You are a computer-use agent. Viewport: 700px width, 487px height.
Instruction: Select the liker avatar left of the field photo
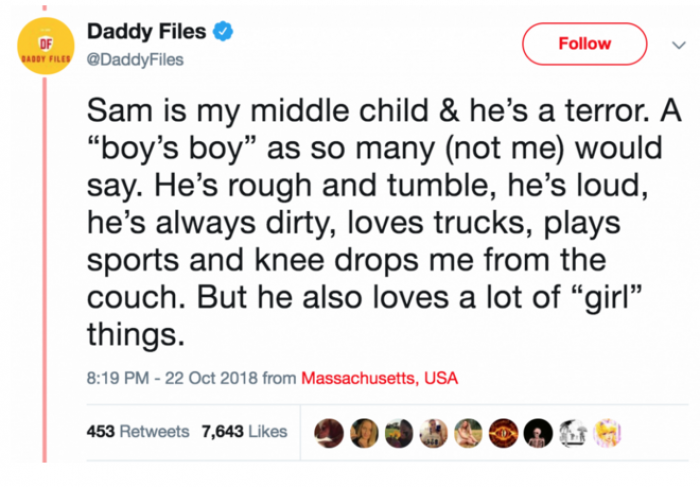click(432, 433)
